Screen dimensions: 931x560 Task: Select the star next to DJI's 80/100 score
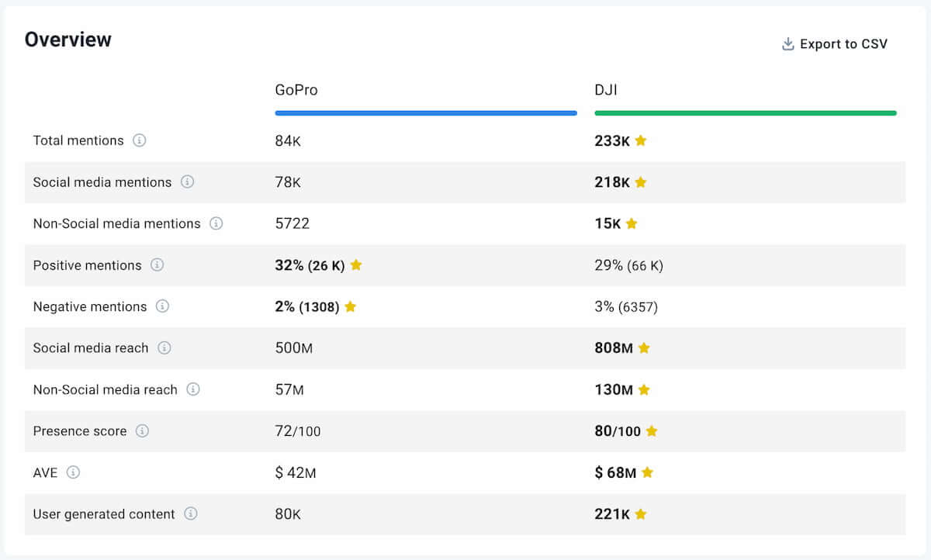point(652,431)
